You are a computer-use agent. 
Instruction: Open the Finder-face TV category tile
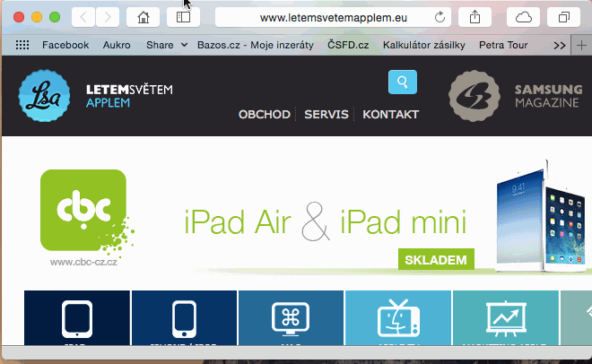click(398, 317)
